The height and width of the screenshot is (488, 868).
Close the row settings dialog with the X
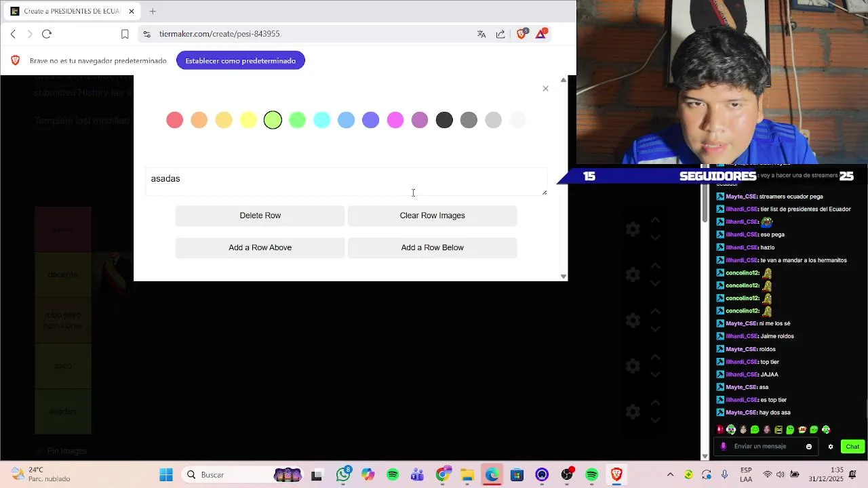545,89
